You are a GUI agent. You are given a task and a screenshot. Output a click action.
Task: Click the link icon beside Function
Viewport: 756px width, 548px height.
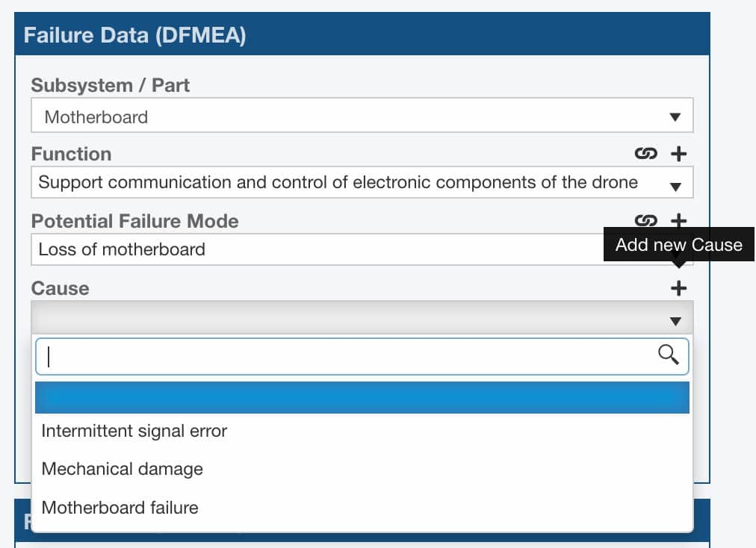[x=647, y=154]
